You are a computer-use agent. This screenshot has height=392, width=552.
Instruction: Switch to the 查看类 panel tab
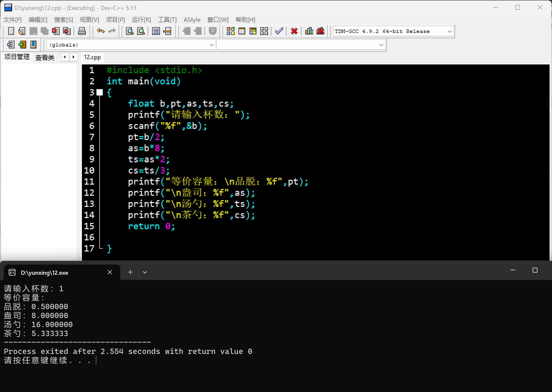[45, 58]
